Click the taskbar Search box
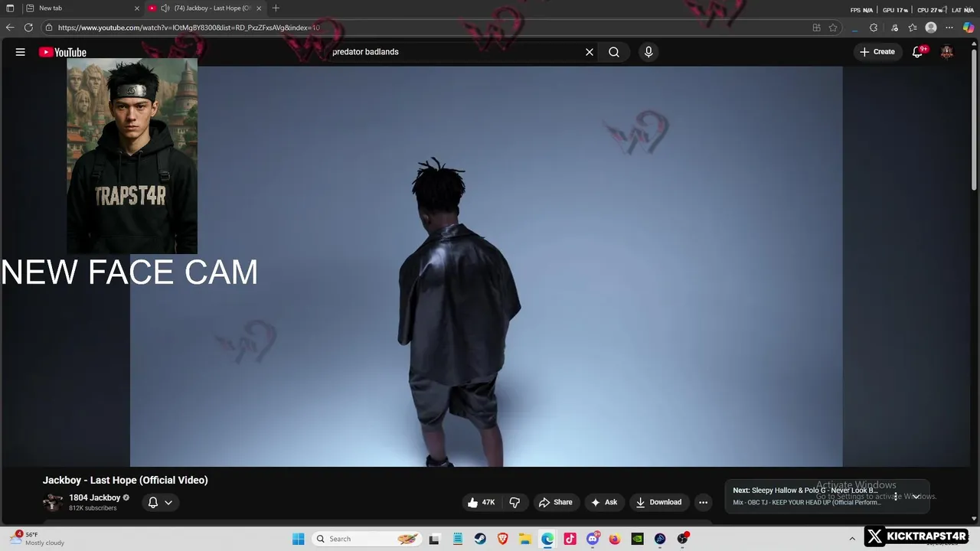The width and height of the screenshot is (980, 551). point(367,539)
